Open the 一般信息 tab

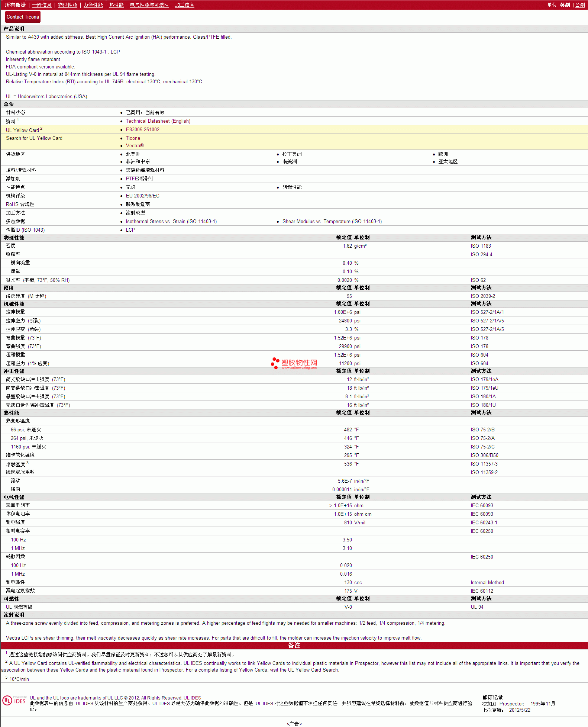click(42, 5)
